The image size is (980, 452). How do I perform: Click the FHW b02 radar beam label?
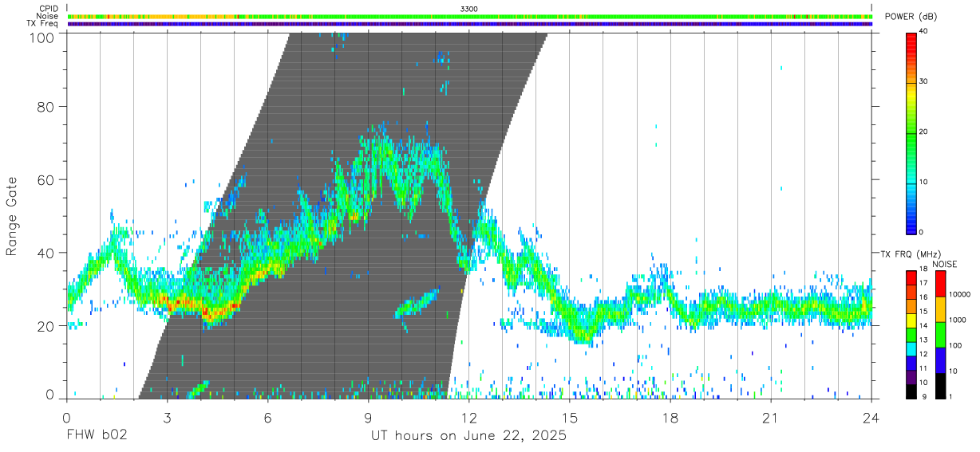coord(96,436)
